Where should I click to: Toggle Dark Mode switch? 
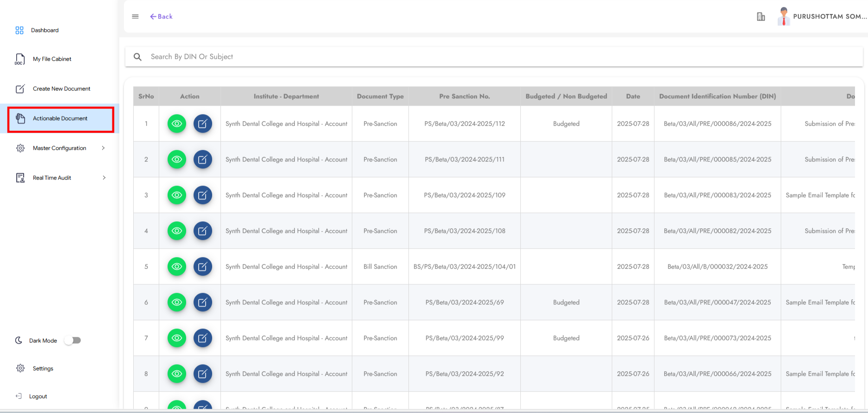point(73,341)
